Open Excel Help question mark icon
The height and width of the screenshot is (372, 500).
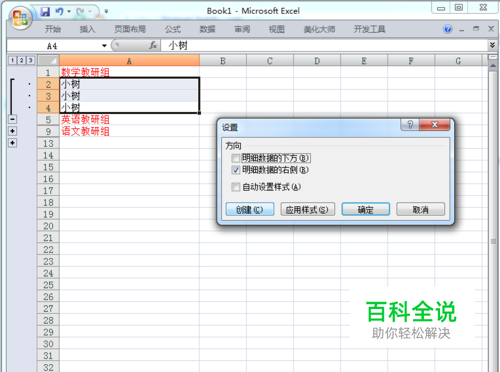448,29
